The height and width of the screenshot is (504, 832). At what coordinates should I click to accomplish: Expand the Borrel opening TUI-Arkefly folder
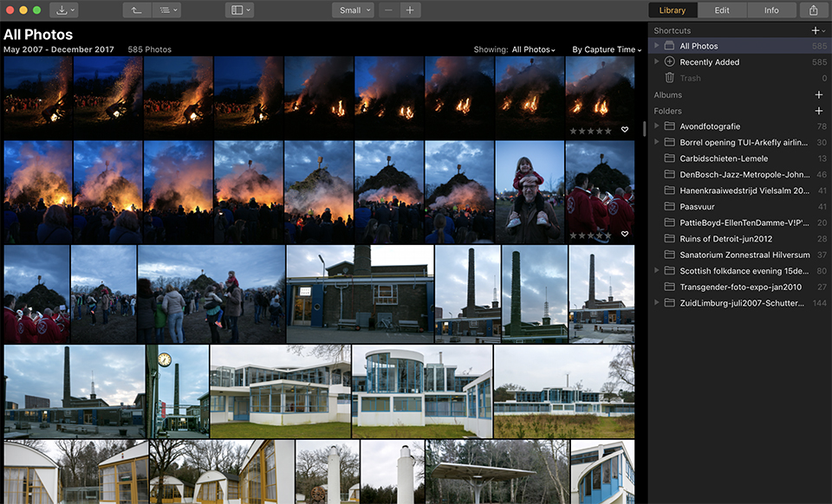[x=657, y=142]
